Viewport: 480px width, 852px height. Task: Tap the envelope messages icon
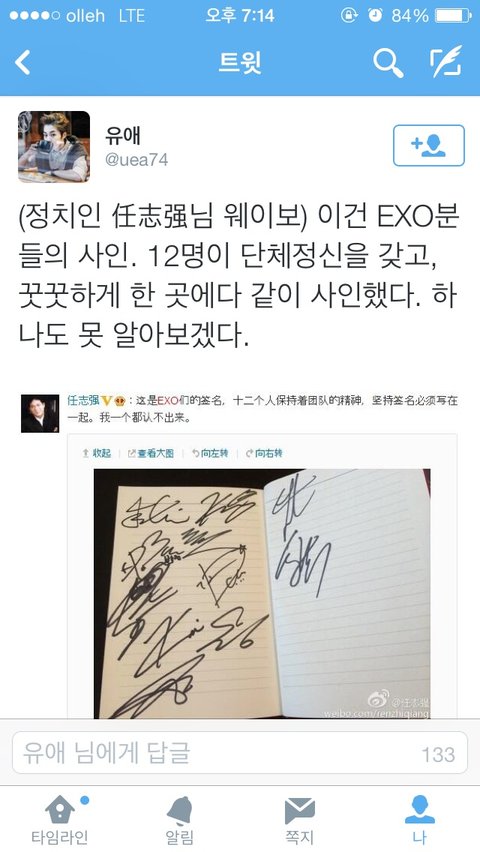(x=300, y=811)
